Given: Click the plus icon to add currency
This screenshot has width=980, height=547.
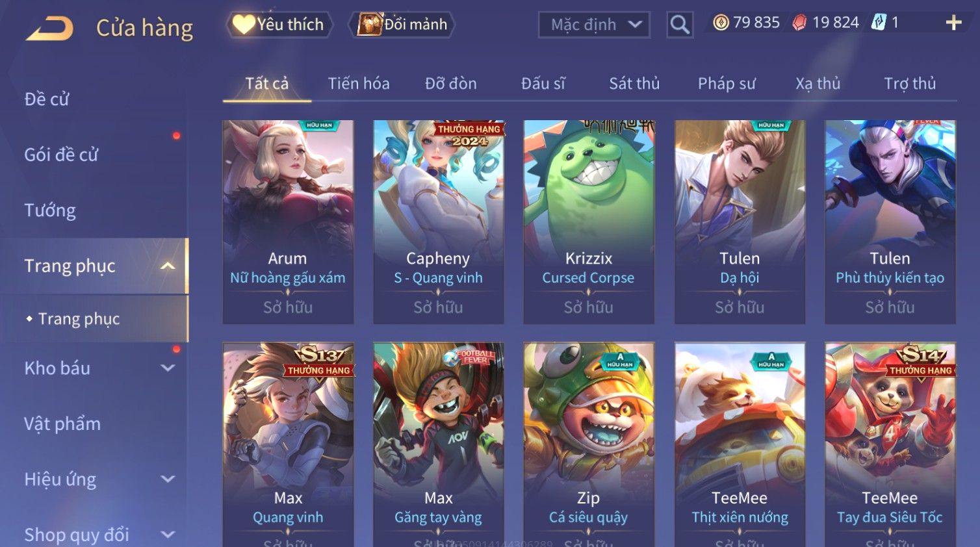Looking at the screenshot, I should (x=953, y=23).
